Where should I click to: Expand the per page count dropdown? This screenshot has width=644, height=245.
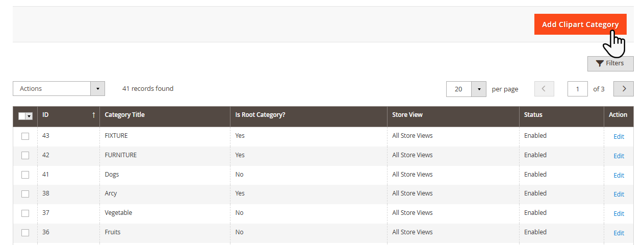tap(479, 89)
